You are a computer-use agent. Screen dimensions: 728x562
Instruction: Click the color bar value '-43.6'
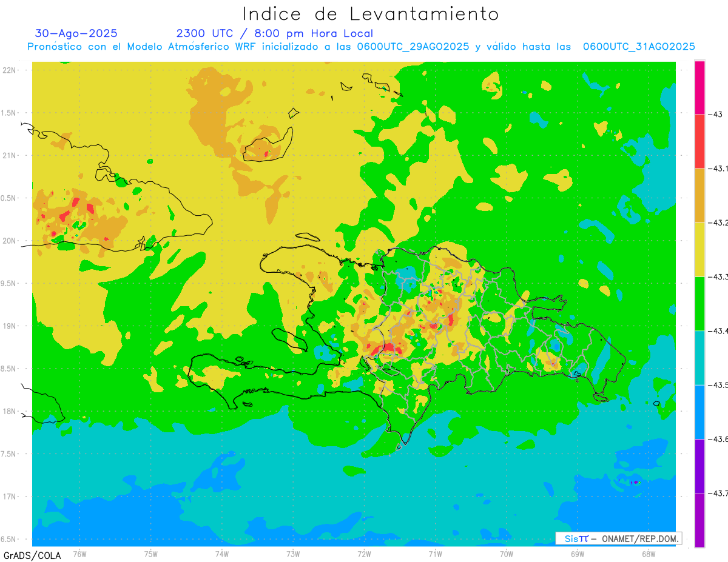coord(718,438)
